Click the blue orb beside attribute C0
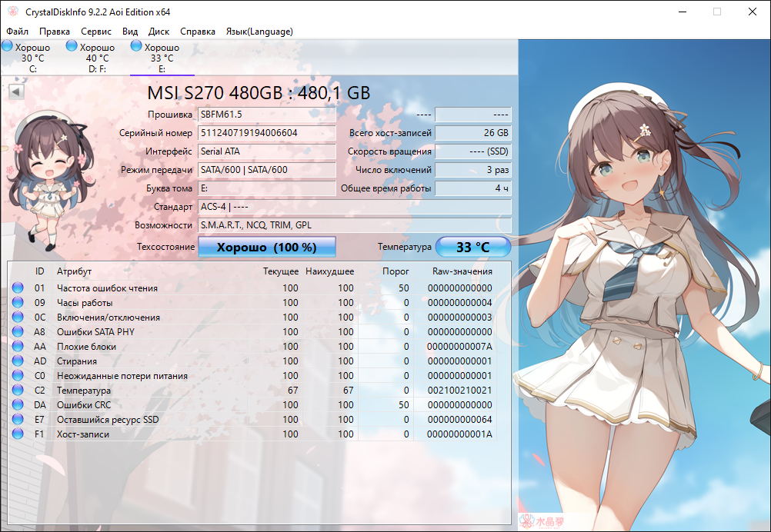 click(18, 376)
